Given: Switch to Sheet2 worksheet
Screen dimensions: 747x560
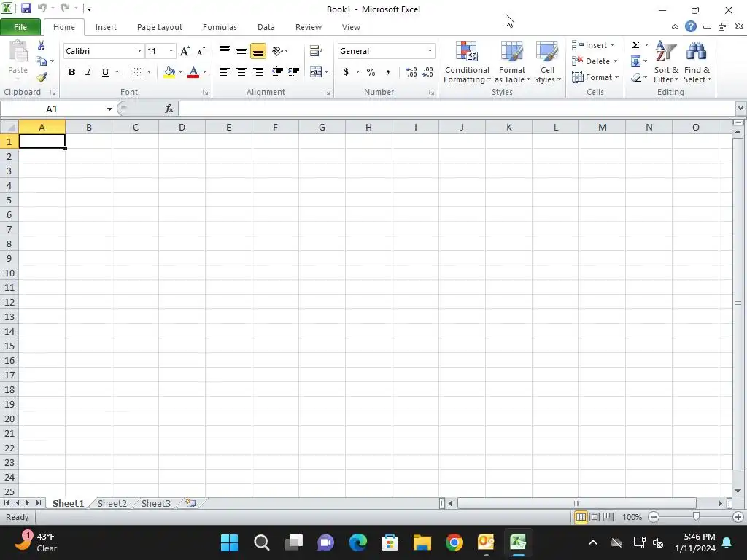Looking at the screenshot, I should tap(112, 503).
